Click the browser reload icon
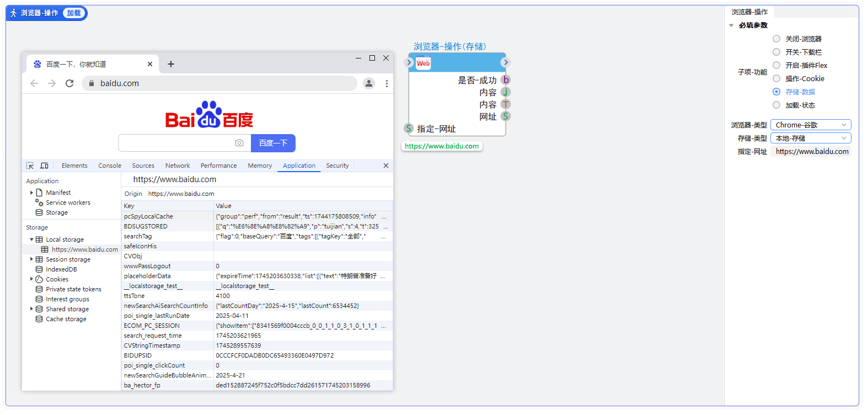 (x=69, y=83)
